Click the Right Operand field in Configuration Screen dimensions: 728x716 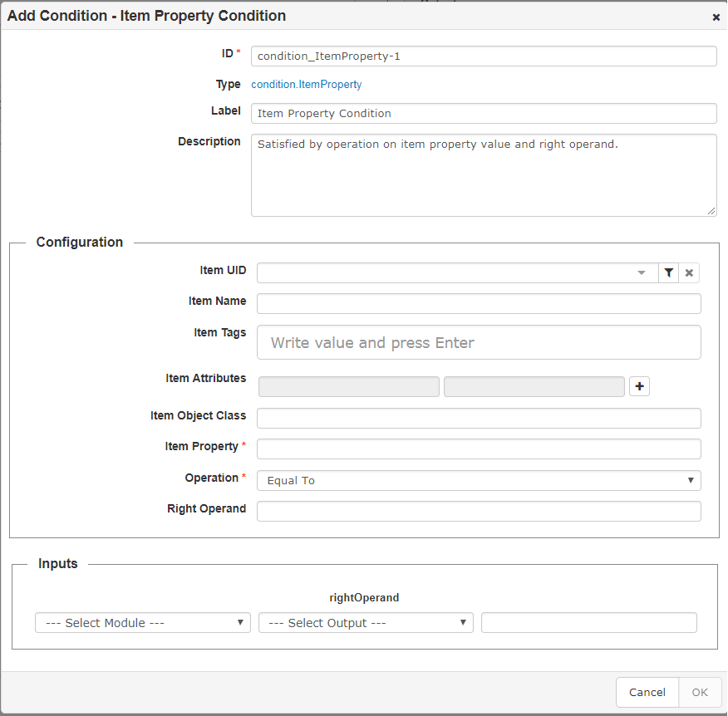click(479, 511)
